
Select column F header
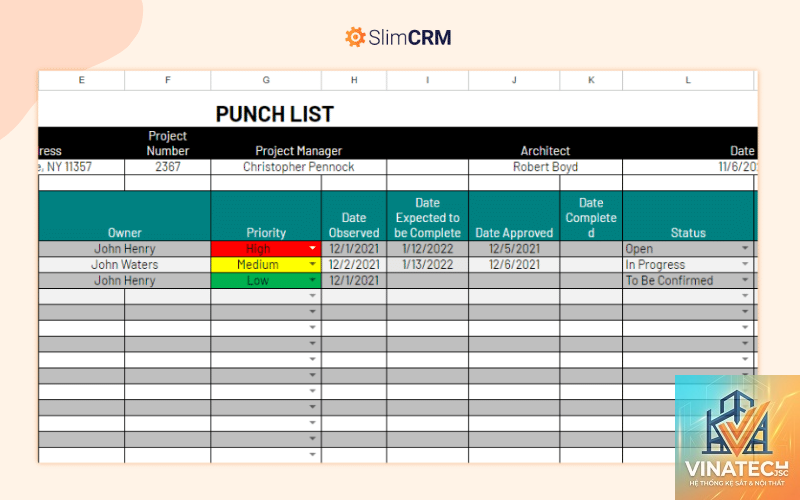click(x=168, y=80)
